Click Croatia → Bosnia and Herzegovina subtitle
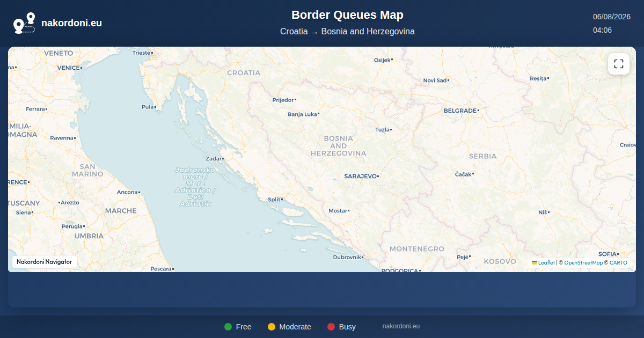 [347, 32]
